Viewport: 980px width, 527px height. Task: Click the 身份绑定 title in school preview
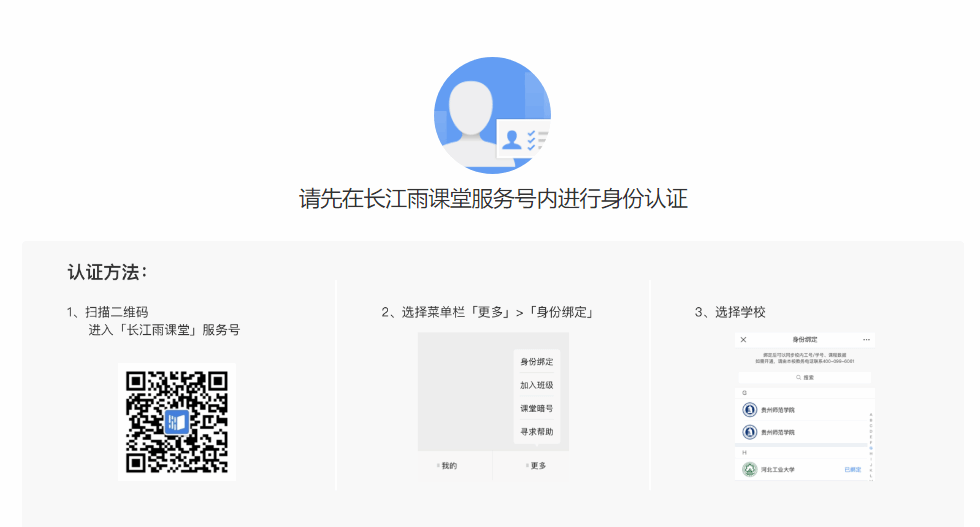805,339
